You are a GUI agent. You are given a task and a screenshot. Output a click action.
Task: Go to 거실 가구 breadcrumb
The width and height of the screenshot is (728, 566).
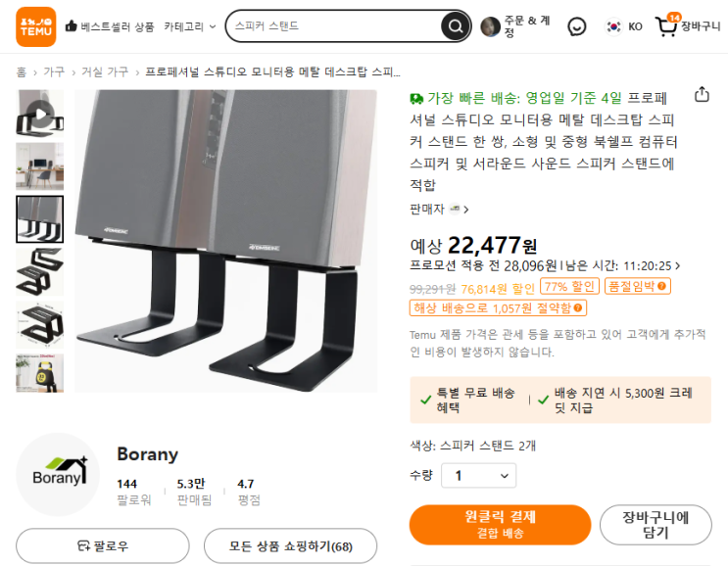tap(104, 72)
